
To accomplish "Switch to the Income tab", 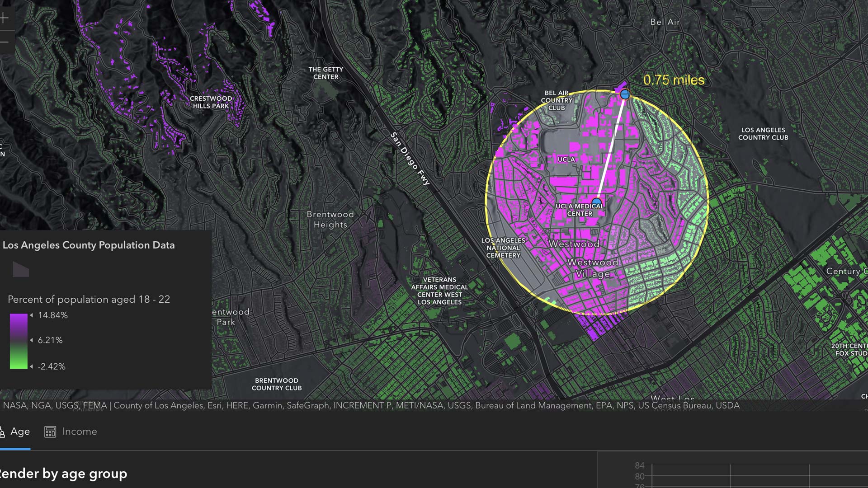I will (x=79, y=432).
